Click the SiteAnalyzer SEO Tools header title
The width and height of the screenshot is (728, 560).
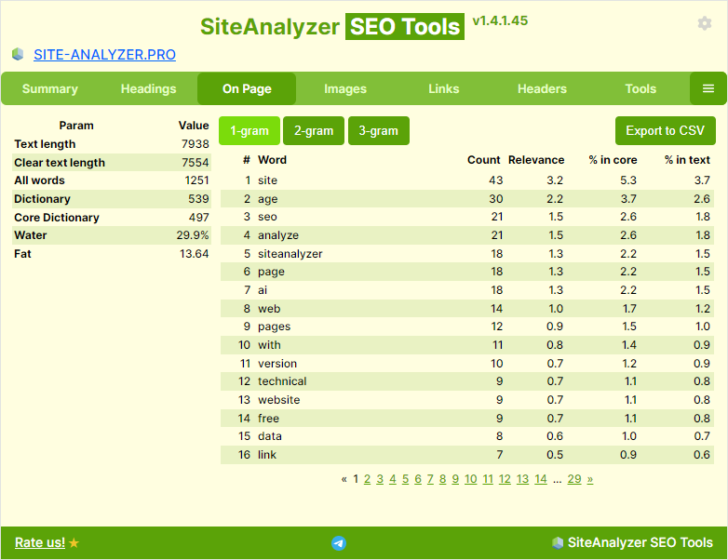(x=332, y=26)
